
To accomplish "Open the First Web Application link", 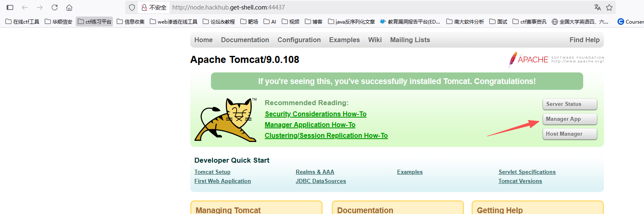I will (223, 181).
